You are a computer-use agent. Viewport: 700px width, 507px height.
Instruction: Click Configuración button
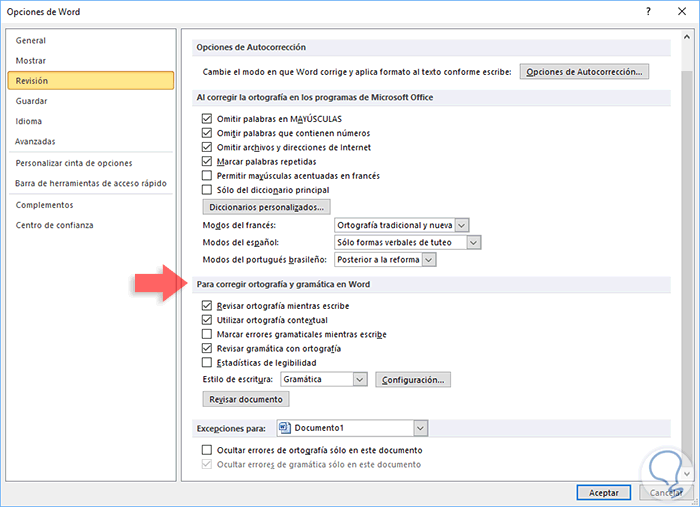click(413, 380)
